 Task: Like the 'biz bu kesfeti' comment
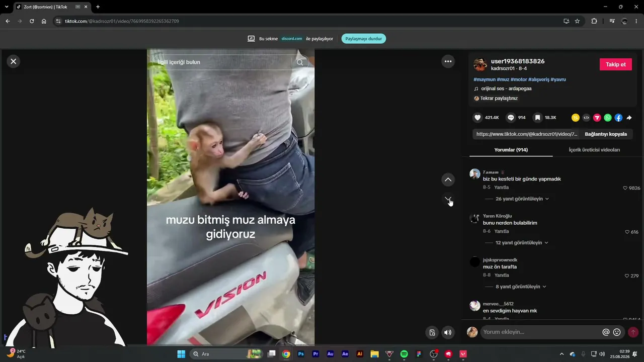625,188
